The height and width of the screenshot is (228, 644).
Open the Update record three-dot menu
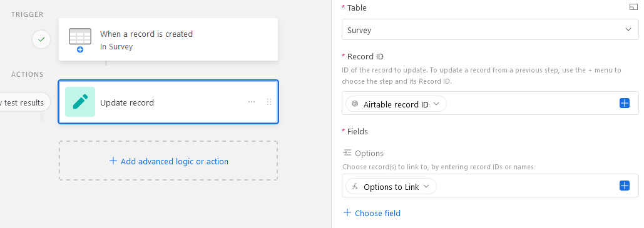click(x=252, y=102)
